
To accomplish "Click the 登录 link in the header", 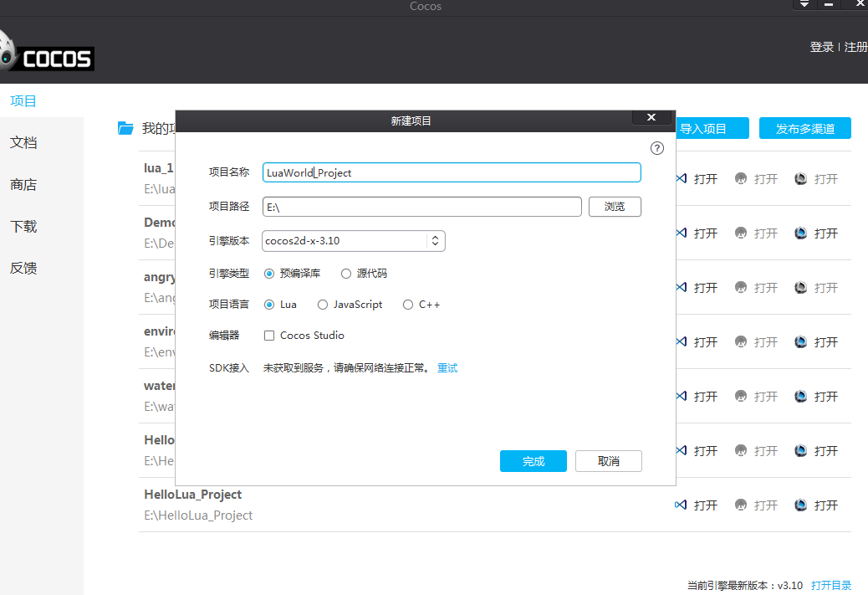I will pos(821,47).
